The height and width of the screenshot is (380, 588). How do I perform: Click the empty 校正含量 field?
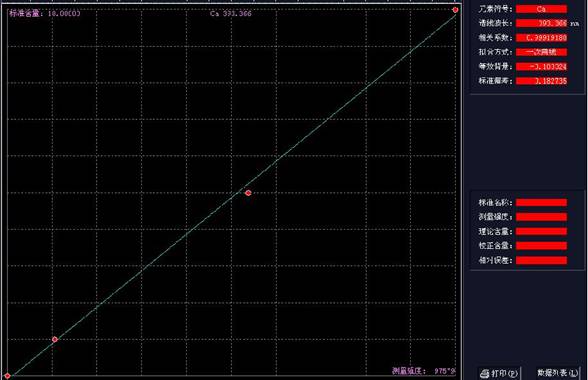(541, 246)
